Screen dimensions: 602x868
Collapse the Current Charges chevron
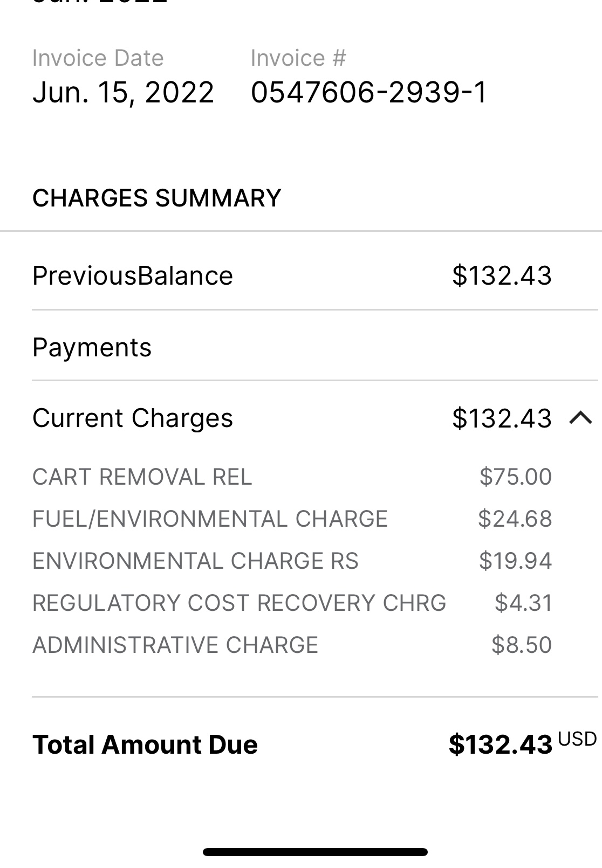(581, 418)
